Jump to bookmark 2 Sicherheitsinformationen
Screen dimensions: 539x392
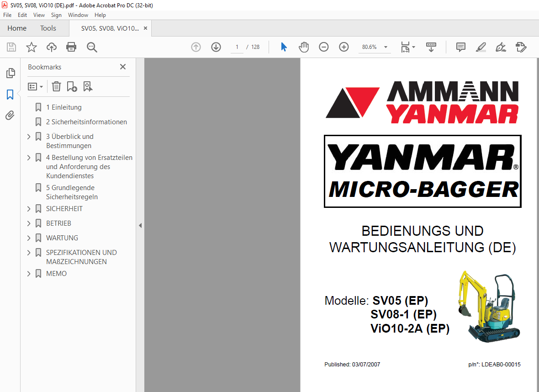coord(86,122)
